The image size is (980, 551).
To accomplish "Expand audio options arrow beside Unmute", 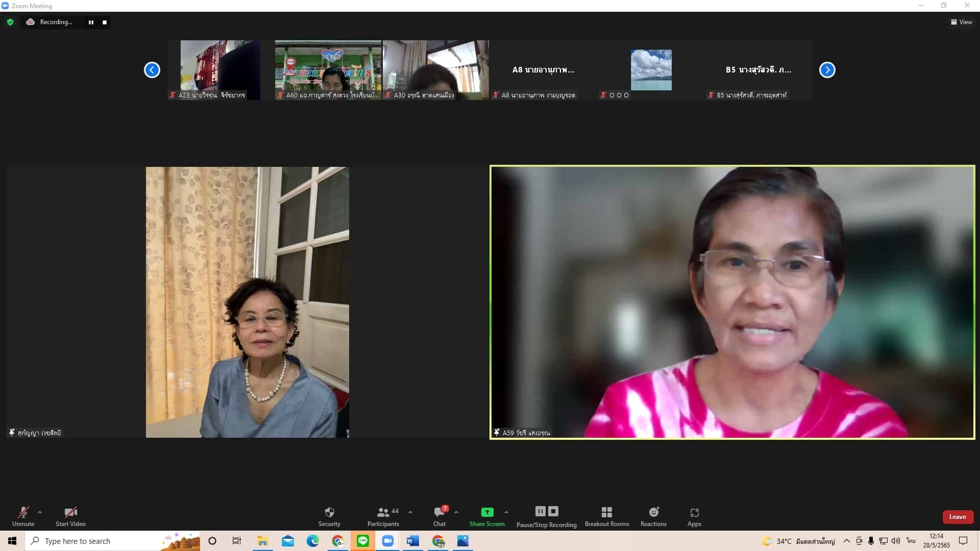I will point(40,512).
